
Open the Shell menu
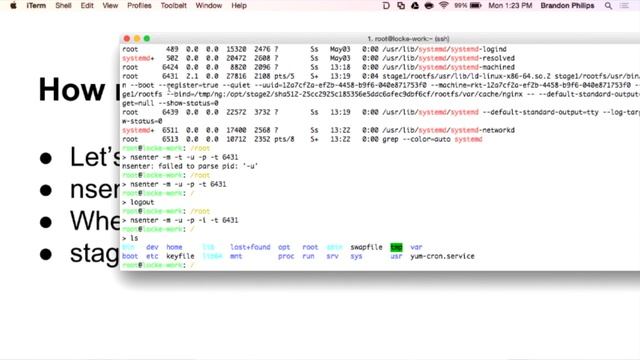(x=63, y=6)
